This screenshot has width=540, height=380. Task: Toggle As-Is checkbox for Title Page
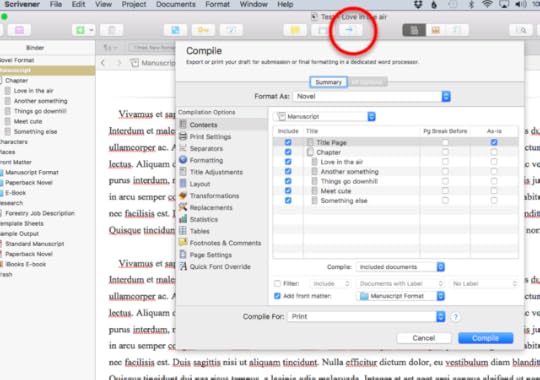pos(494,142)
